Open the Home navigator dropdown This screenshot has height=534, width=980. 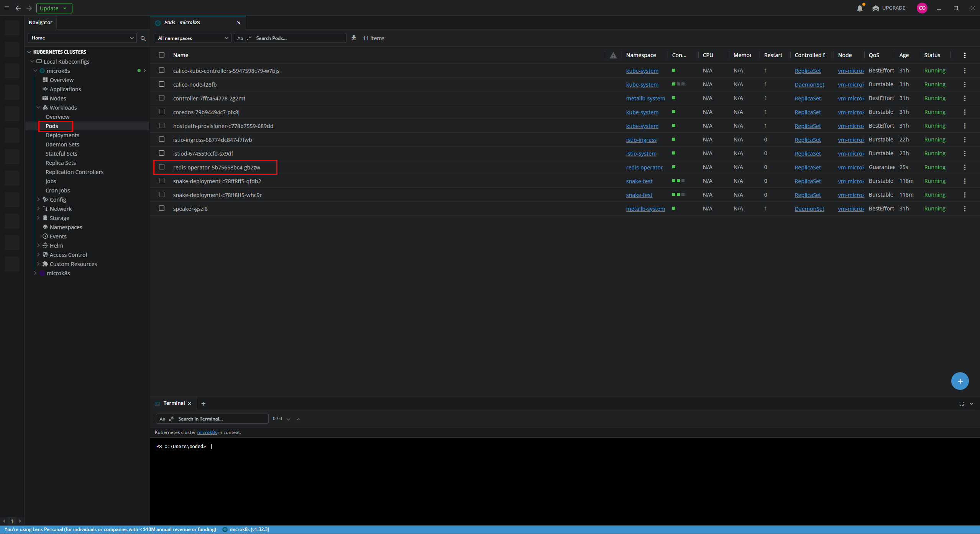82,38
